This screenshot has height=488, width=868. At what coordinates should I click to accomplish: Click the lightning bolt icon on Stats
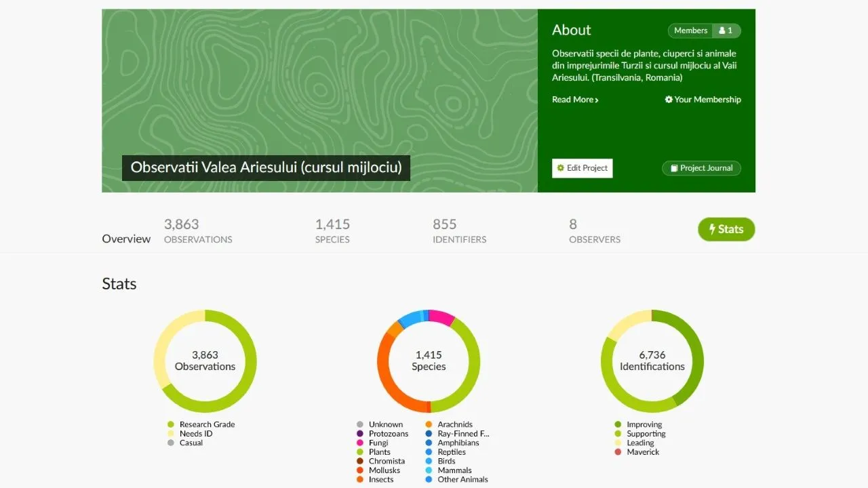[712, 229]
